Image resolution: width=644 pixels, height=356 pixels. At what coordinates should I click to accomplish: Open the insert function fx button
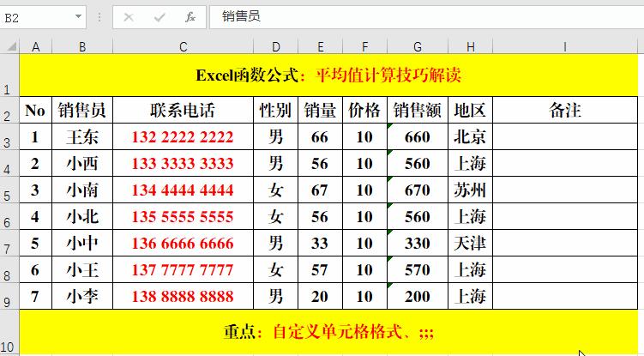coord(190,17)
